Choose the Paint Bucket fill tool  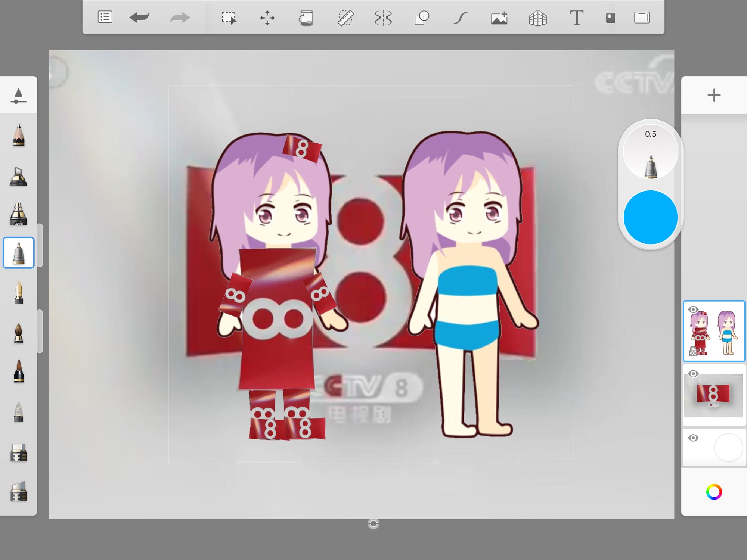coord(306,18)
